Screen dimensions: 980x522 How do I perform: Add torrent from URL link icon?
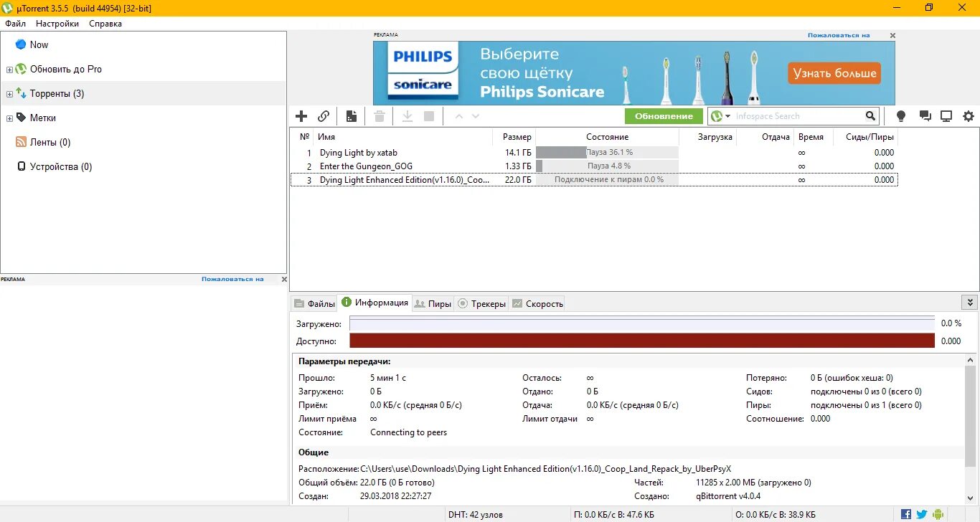tap(324, 116)
